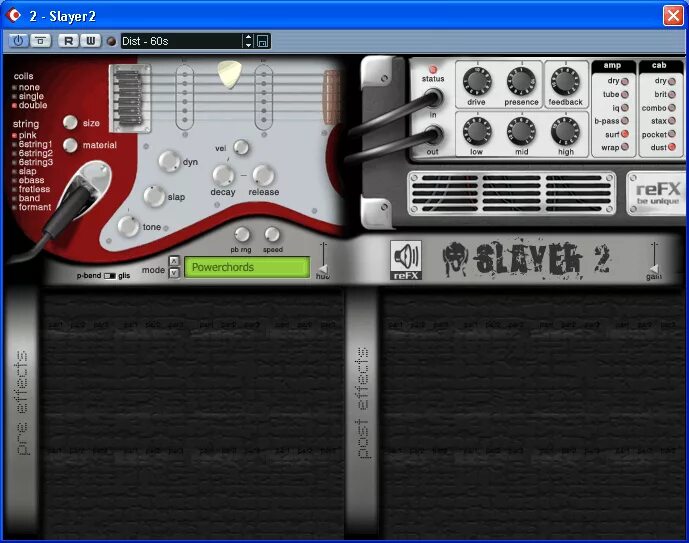Click the vel knob
Viewport: 689px width, 543px height.
coord(241,148)
